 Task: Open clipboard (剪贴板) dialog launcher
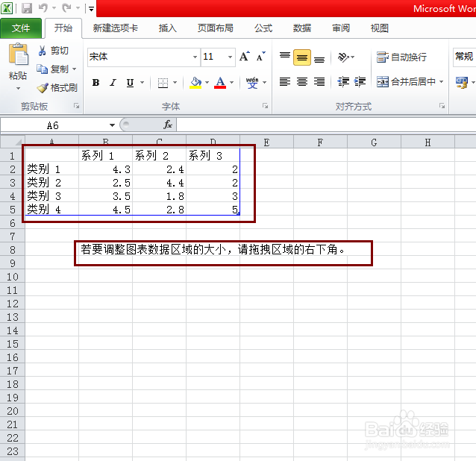click(77, 106)
